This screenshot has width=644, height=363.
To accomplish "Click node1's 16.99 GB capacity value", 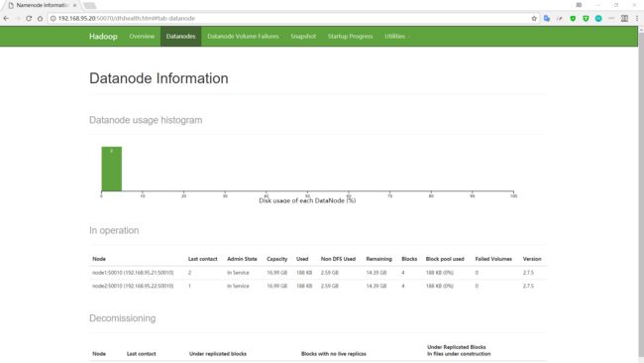I will 276,273.
